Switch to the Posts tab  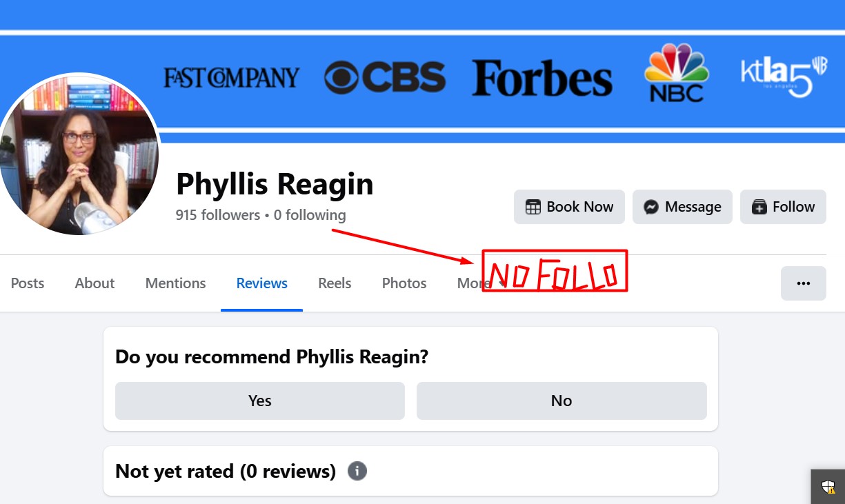[x=28, y=283]
